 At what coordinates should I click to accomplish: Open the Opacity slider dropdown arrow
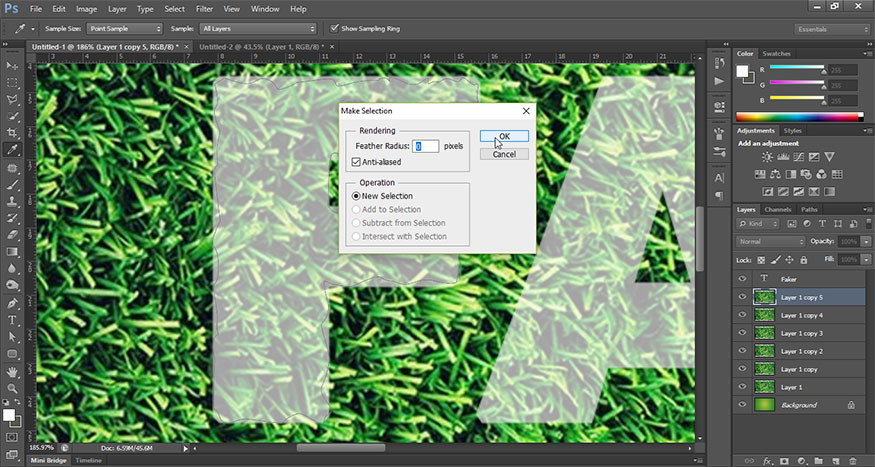866,242
